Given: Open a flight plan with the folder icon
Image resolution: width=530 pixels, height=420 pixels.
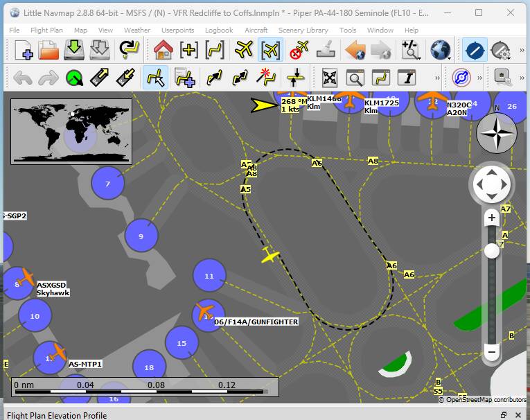Looking at the screenshot, I should (49, 51).
